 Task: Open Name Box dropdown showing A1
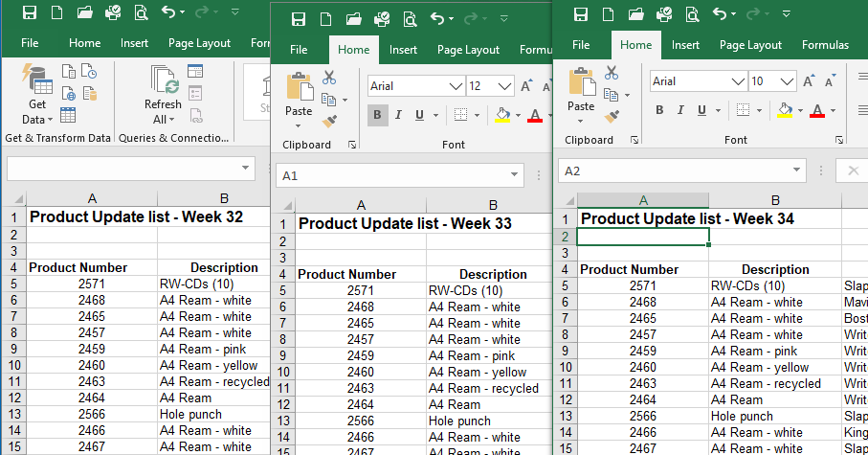pos(516,176)
